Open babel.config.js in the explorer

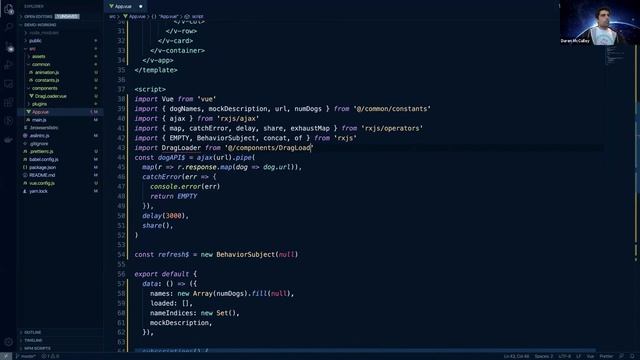pos(44,159)
